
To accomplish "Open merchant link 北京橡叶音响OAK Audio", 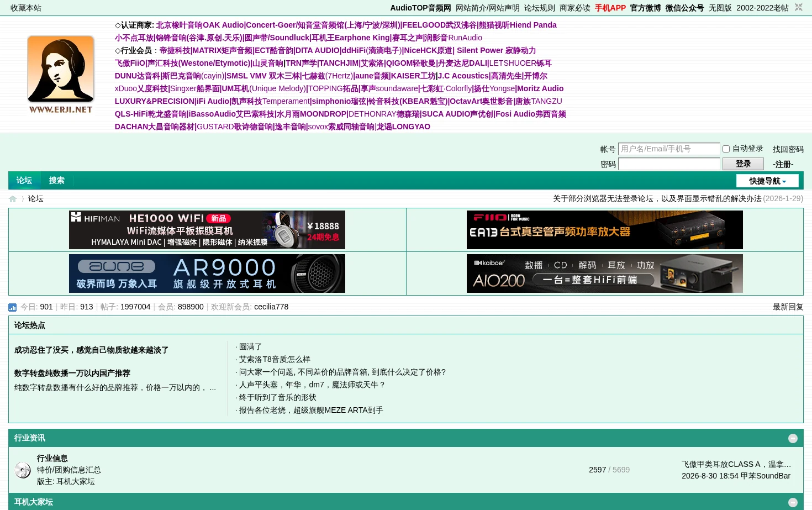I will tap(200, 25).
